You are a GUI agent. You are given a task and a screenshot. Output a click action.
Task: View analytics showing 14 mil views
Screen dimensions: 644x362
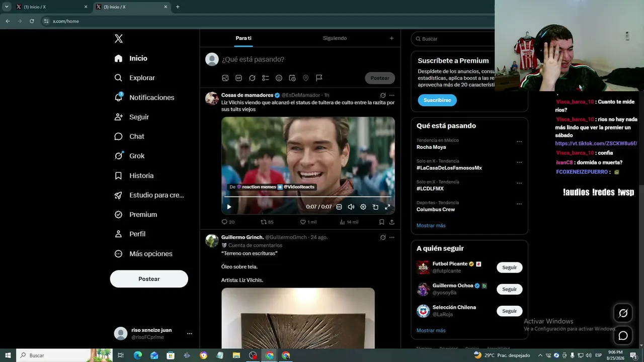point(349,222)
